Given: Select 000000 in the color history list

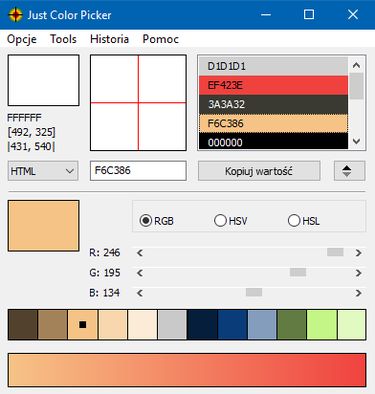Looking at the screenshot, I should point(273,141).
